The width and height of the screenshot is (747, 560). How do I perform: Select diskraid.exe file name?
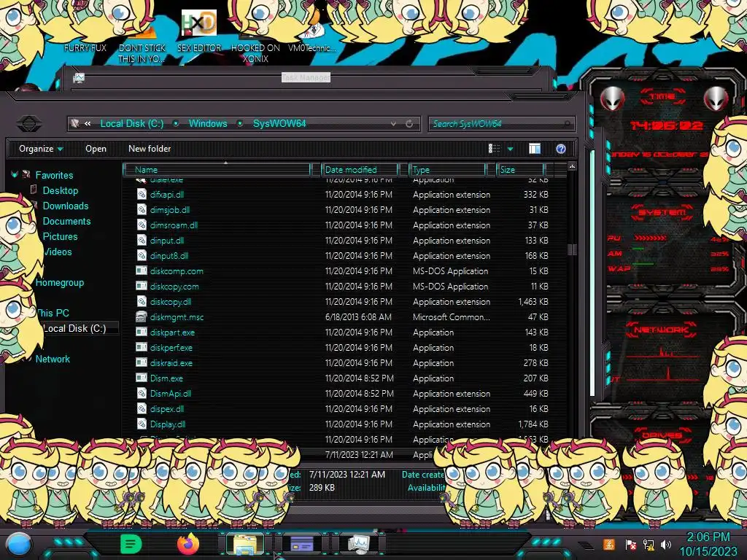point(171,363)
